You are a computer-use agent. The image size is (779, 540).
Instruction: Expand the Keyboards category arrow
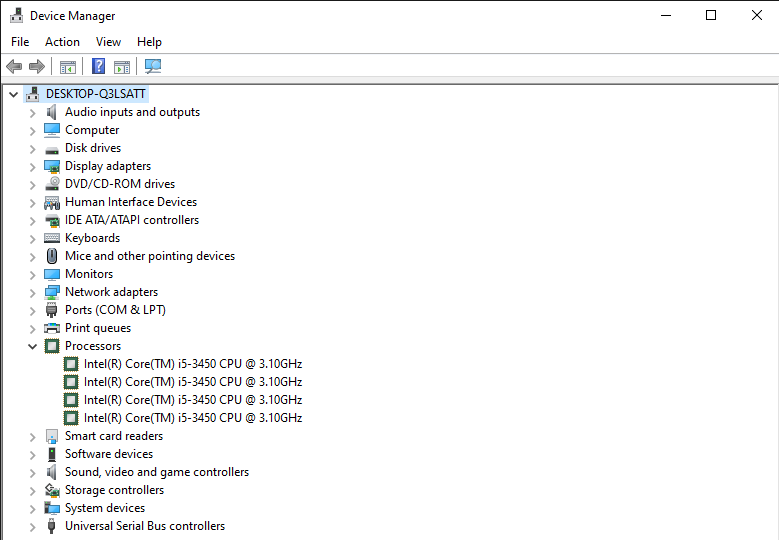point(32,239)
